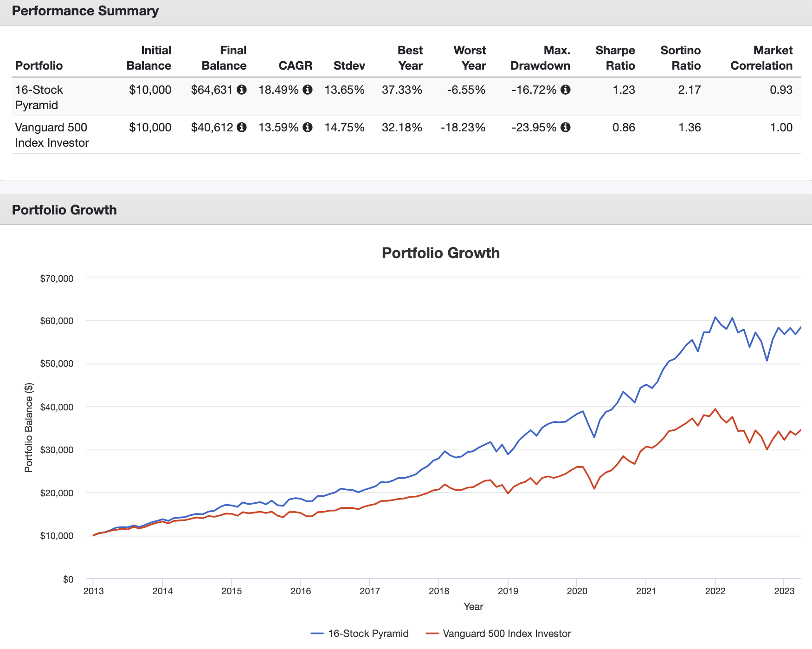Screen dimensions: 812x649
Task: Sort table by the Portfolio column
Action: [x=39, y=65]
